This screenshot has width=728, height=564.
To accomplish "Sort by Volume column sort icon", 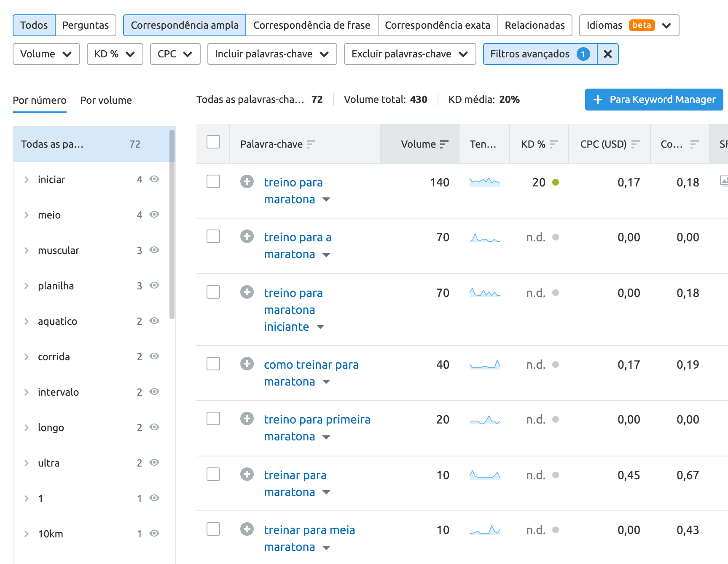I will tap(444, 144).
